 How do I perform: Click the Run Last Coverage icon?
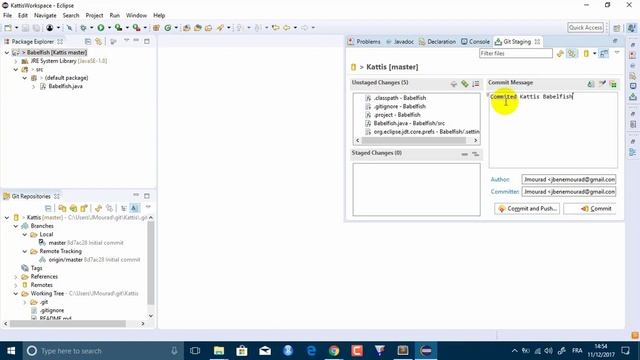[x=118, y=28]
